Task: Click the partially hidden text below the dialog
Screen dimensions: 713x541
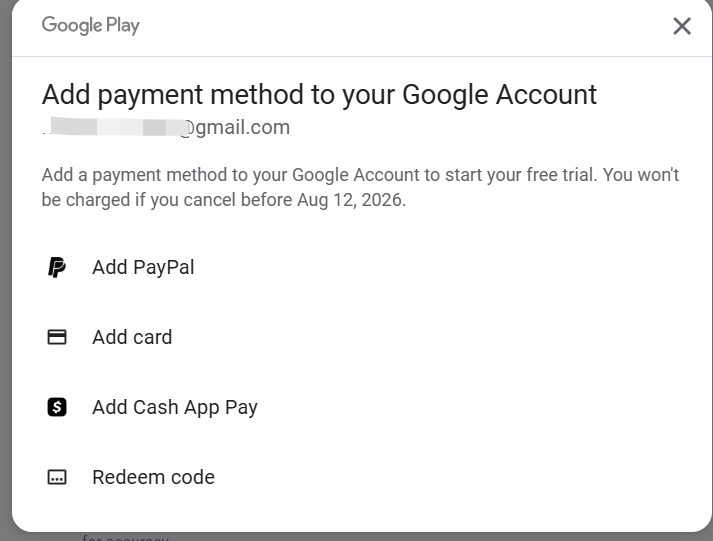Action: [x=125, y=537]
